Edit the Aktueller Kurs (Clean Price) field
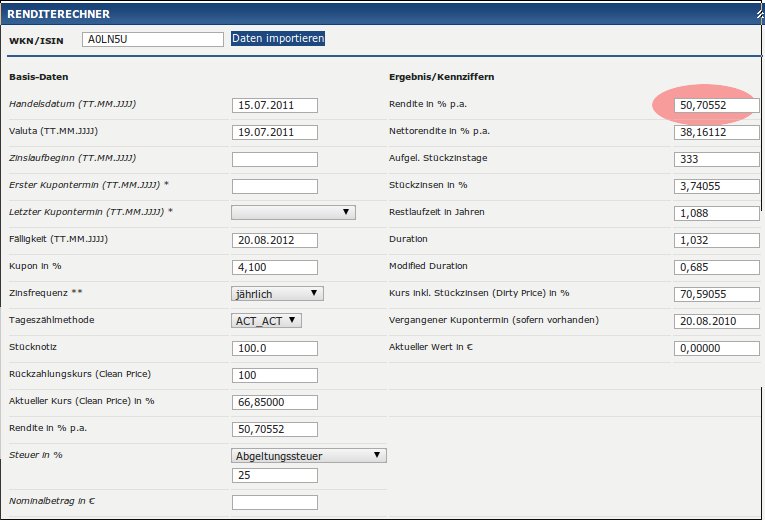 point(274,402)
